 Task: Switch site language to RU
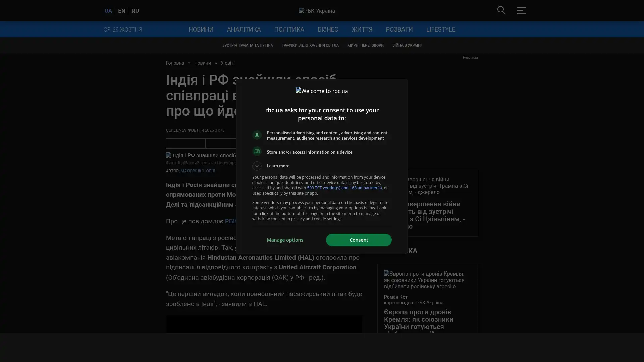click(135, 11)
